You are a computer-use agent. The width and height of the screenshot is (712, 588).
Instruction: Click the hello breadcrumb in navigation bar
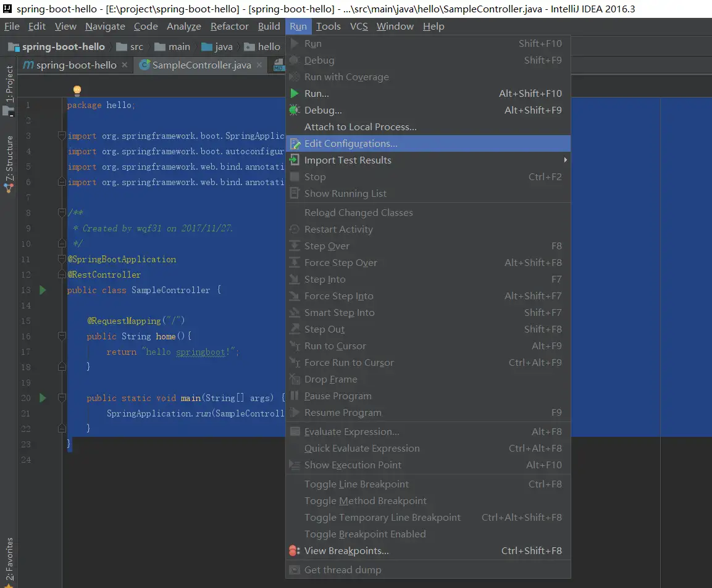click(269, 47)
